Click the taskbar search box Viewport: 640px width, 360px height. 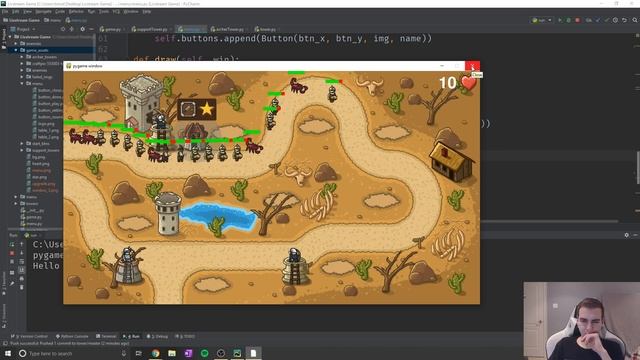click(x=73, y=353)
